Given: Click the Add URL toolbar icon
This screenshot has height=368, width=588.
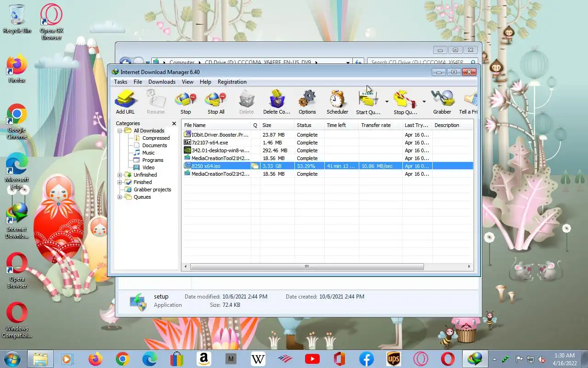Looking at the screenshot, I should point(125,102).
